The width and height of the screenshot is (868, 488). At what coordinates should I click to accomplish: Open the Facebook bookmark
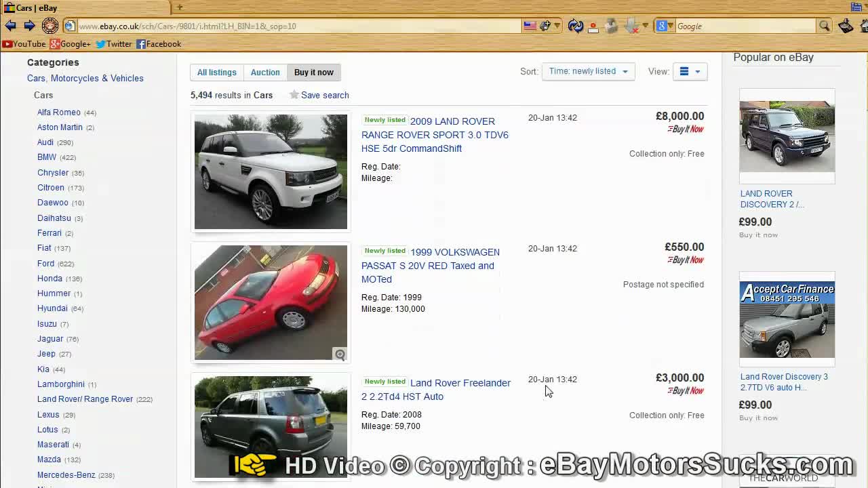[x=159, y=44]
